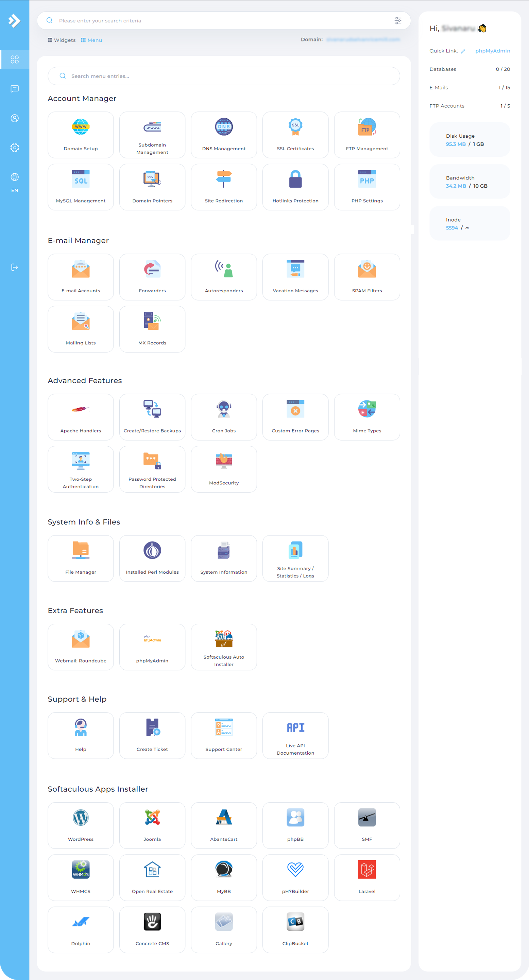Screen dimensions: 529x980
Task: Open MySQL Management
Action: tap(81, 187)
